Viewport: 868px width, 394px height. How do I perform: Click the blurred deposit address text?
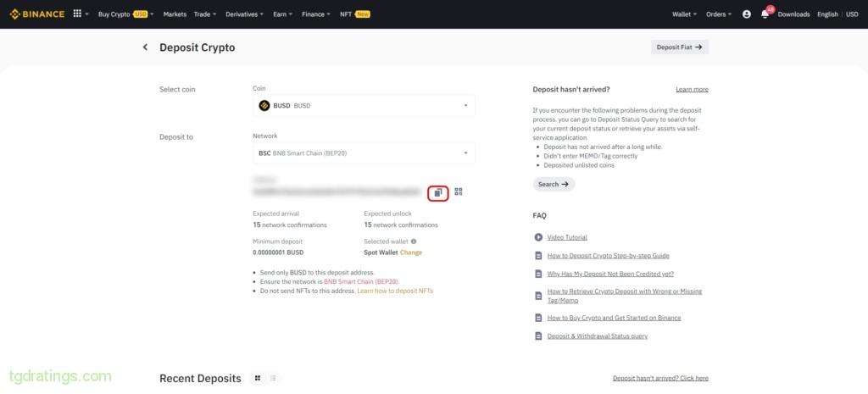pyautogui.click(x=337, y=191)
